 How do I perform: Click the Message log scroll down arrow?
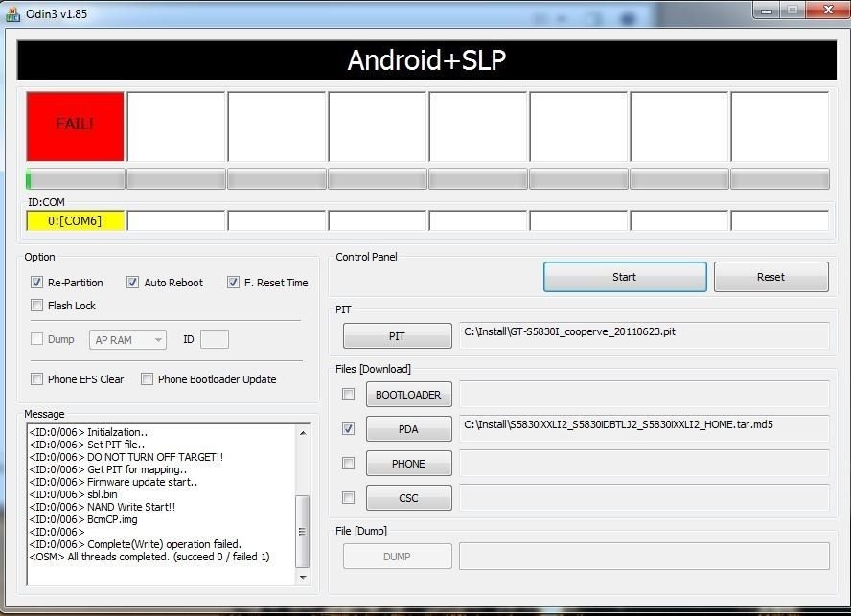coord(303,578)
